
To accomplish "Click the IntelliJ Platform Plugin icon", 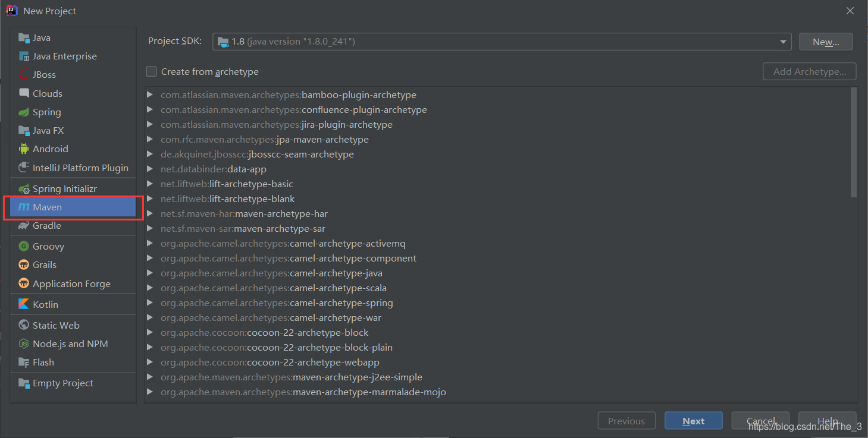I will [24, 168].
